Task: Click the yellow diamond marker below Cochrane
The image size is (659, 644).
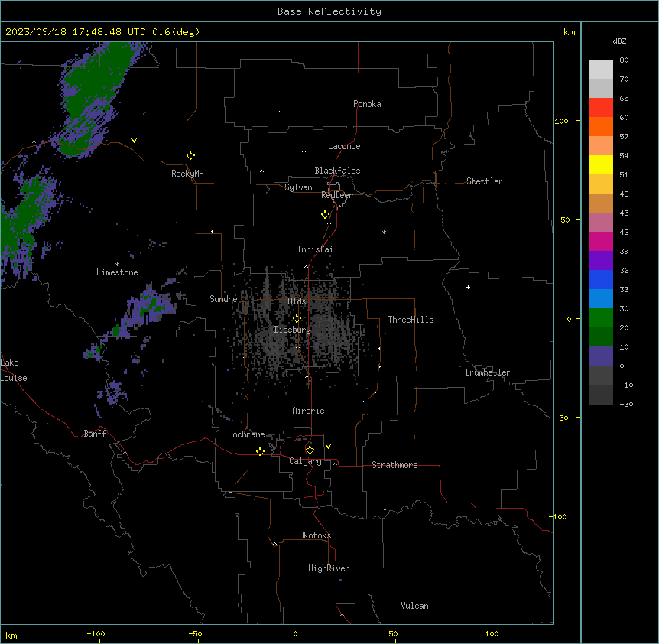Action: (261, 452)
